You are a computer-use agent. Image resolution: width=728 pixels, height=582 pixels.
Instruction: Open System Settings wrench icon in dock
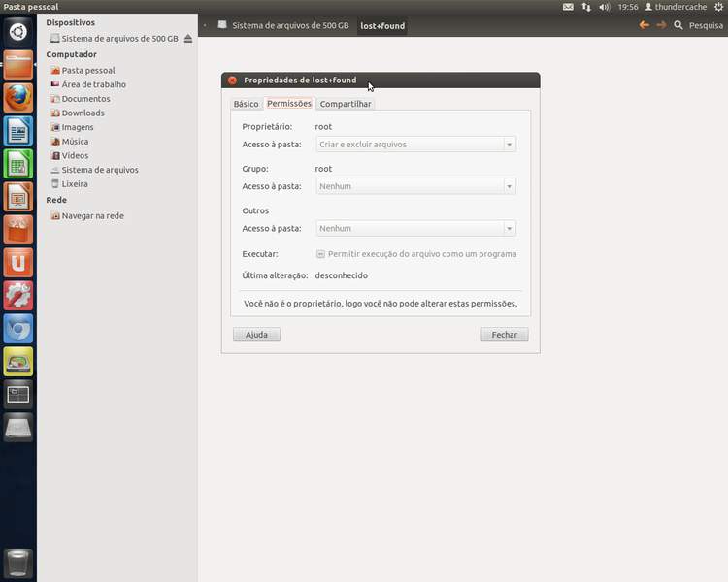(x=18, y=296)
